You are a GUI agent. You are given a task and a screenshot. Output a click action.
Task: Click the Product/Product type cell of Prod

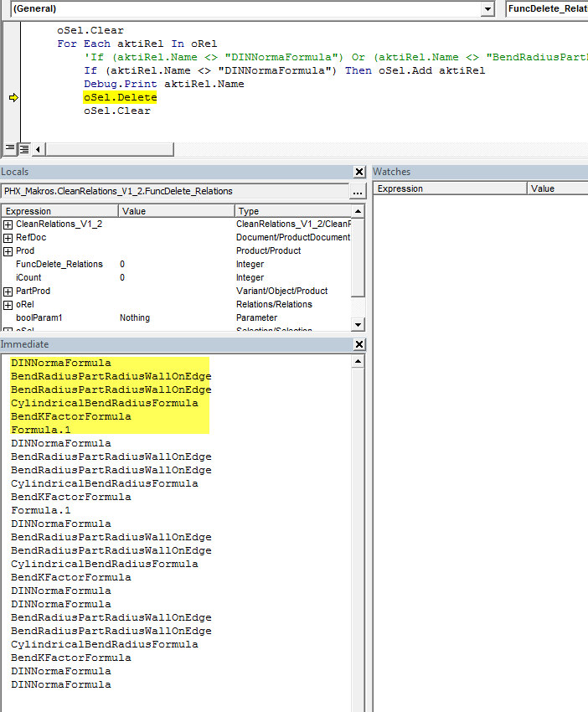coord(268,250)
